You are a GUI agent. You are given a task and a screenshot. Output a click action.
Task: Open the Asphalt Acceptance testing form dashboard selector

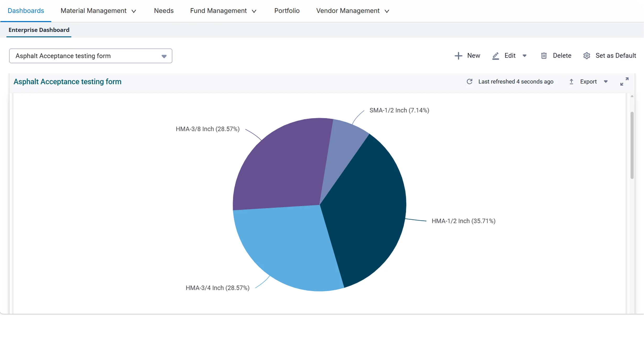[91, 56]
